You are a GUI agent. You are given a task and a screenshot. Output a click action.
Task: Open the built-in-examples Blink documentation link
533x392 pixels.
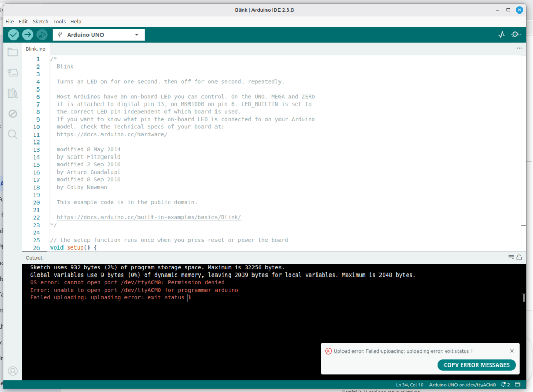click(x=149, y=217)
